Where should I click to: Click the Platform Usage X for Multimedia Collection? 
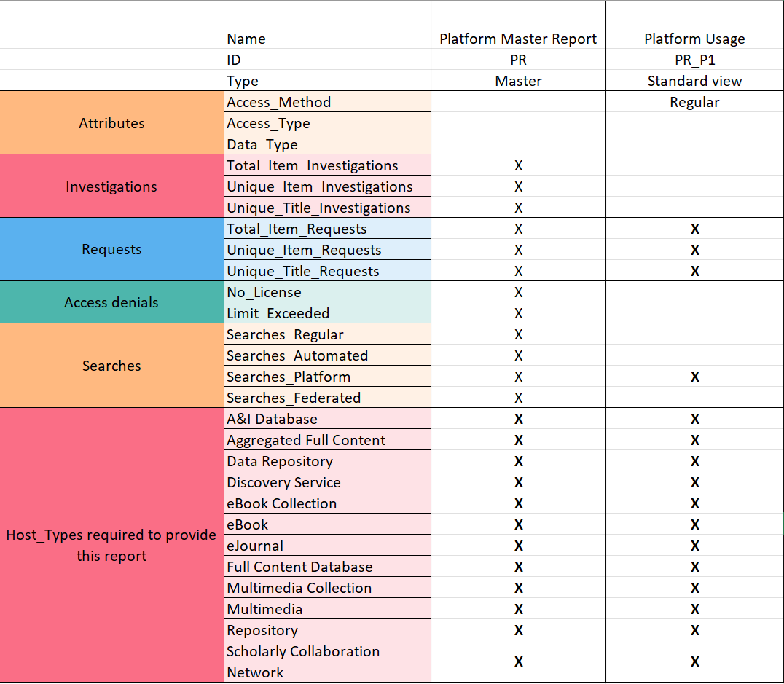coord(694,588)
